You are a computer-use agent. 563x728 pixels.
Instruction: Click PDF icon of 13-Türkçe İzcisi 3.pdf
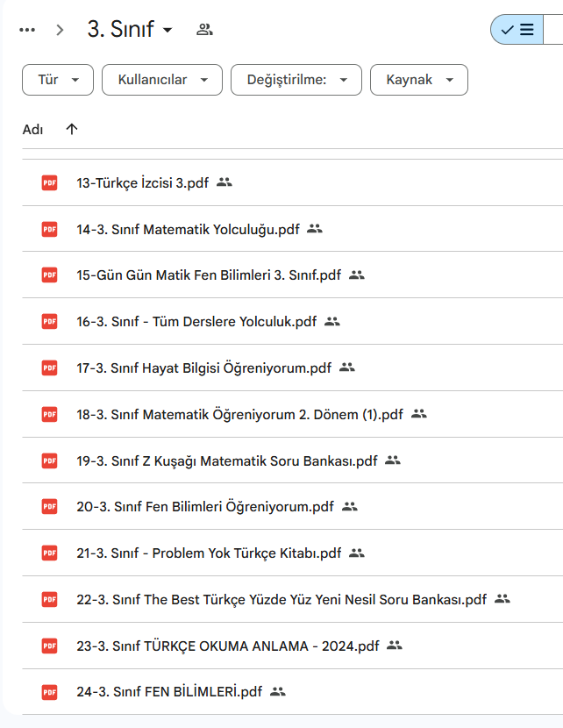(x=50, y=183)
